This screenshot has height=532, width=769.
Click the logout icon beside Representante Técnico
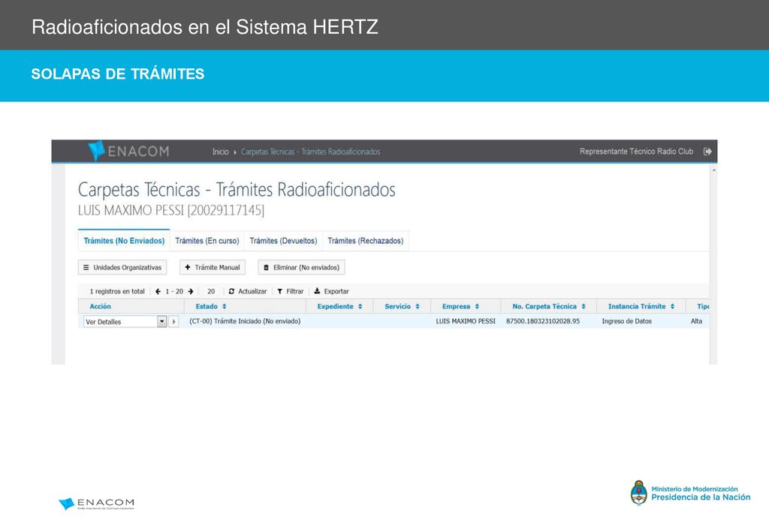pos(707,152)
